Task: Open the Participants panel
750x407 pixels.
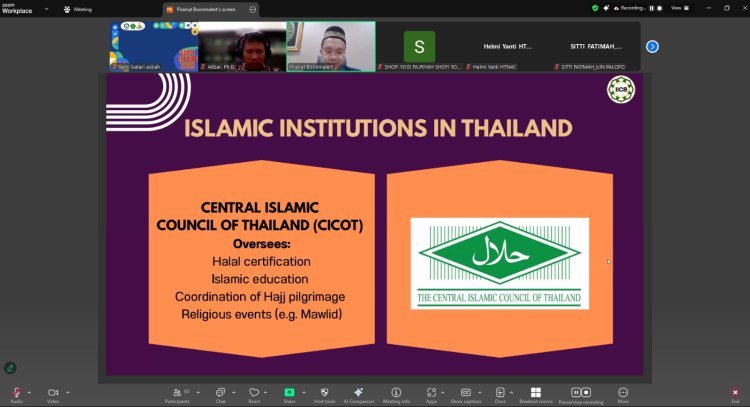Action: coord(177,395)
